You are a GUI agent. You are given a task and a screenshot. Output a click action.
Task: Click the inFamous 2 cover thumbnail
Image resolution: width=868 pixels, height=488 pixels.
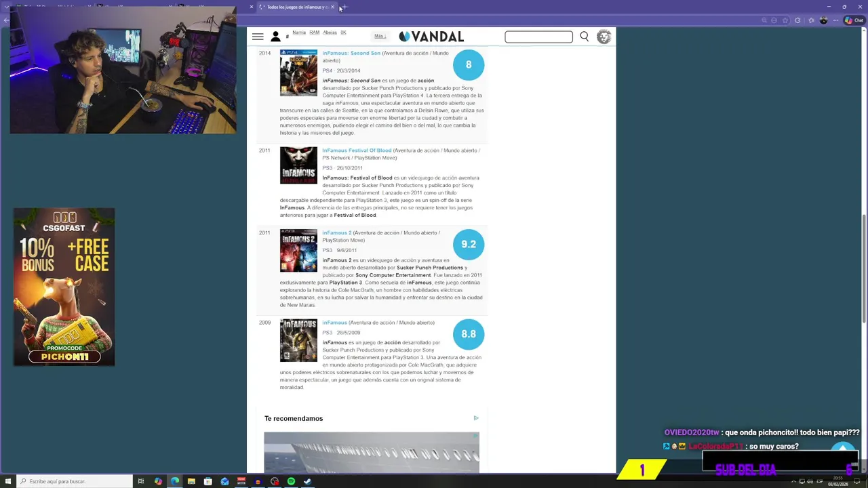coord(298,251)
